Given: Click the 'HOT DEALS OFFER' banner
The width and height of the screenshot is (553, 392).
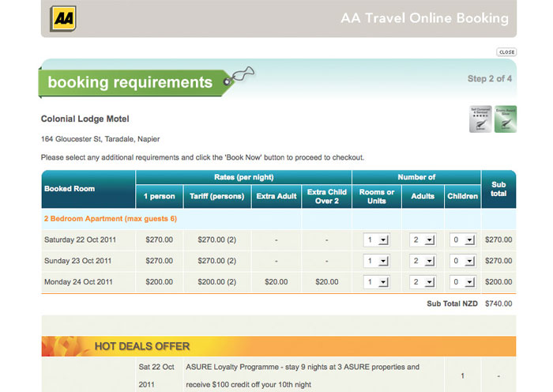Looking at the screenshot, I should tap(279, 346).
